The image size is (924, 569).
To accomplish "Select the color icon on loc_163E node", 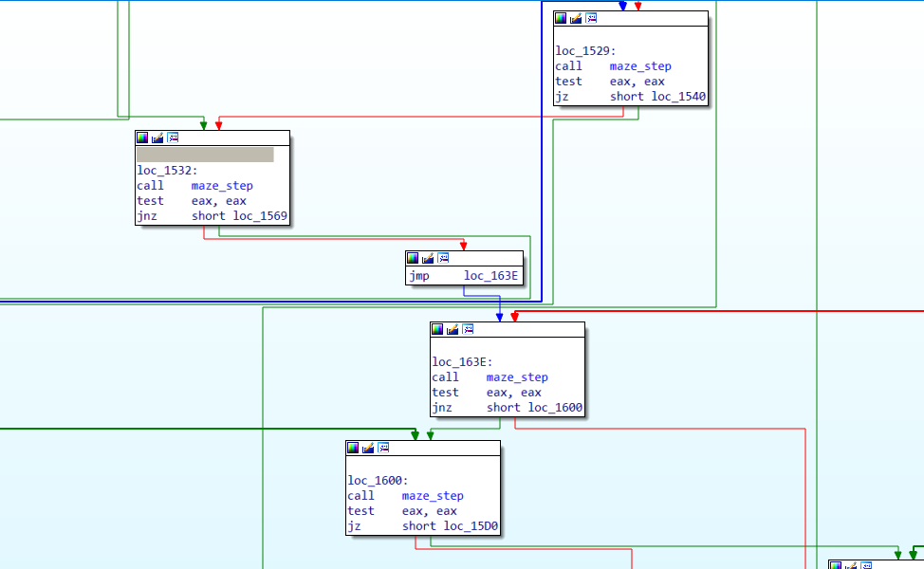I will coord(437,329).
